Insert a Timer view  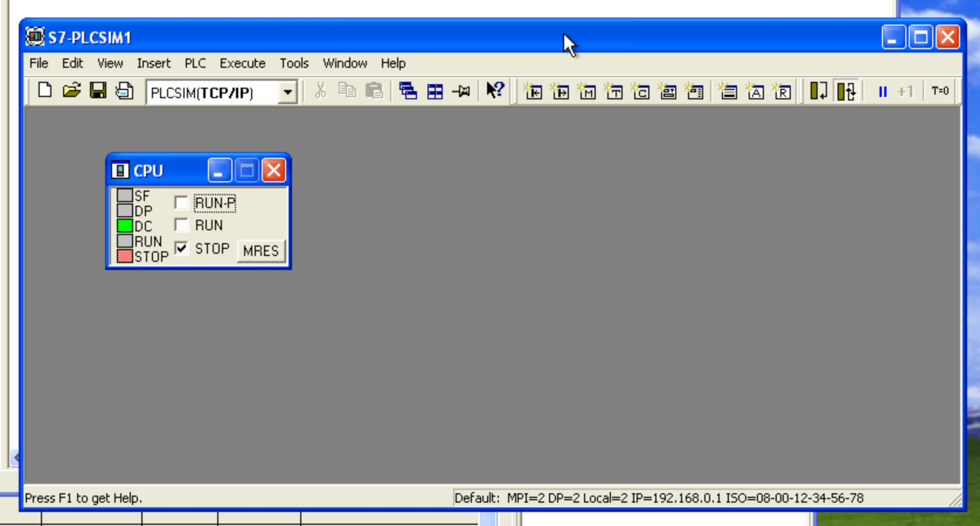click(613, 91)
